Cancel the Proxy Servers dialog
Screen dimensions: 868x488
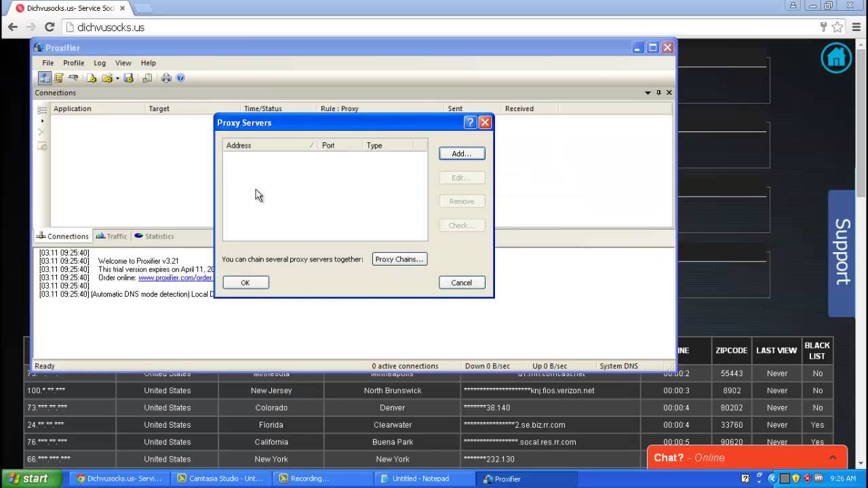[x=462, y=283]
